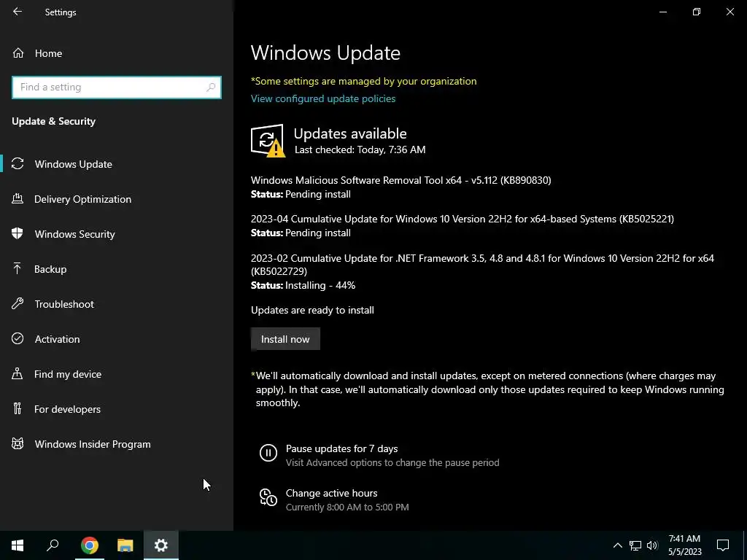747x560 pixels.
Task: Focus the Find a setting search box
Action: pos(117,87)
